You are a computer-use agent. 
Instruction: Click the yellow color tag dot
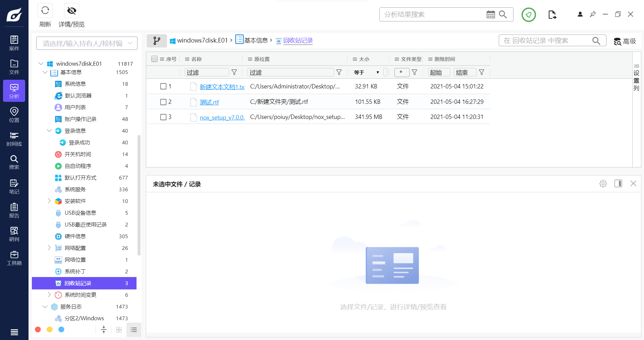pos(50,330)
